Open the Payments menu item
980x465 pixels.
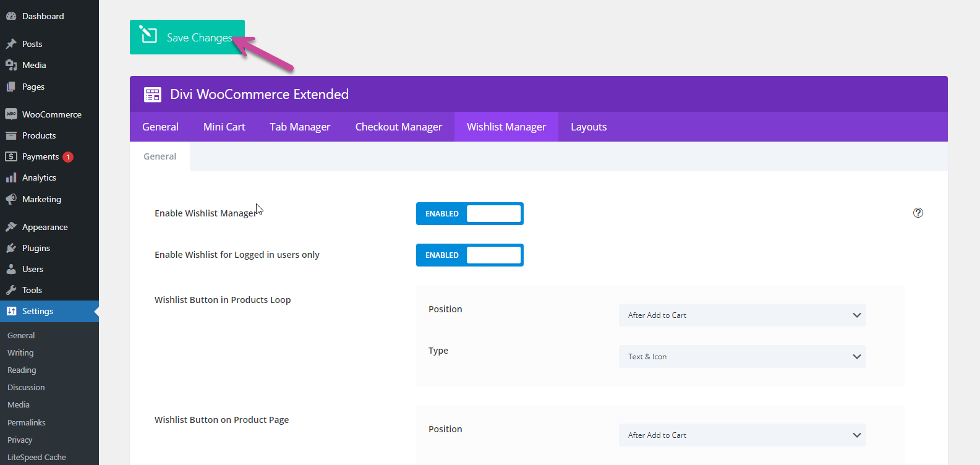pyautogui.click(x=49, y=156)
